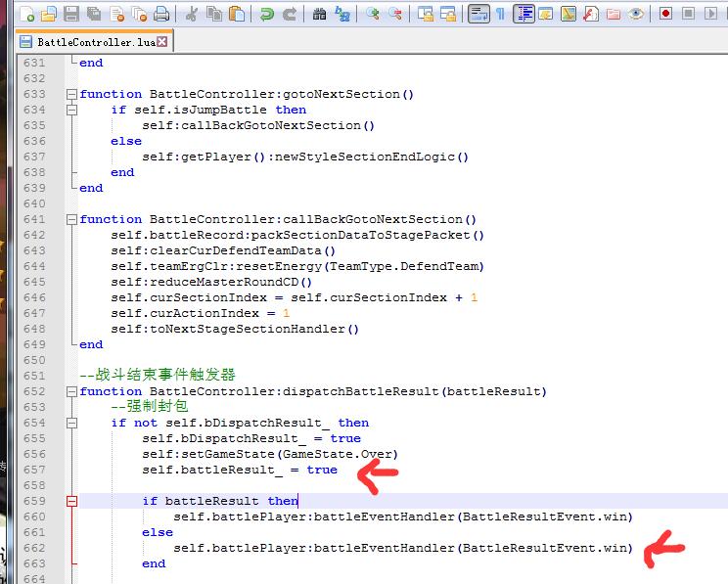Print the document using the printer icon
728x584 pixels.
pos(161,14)
